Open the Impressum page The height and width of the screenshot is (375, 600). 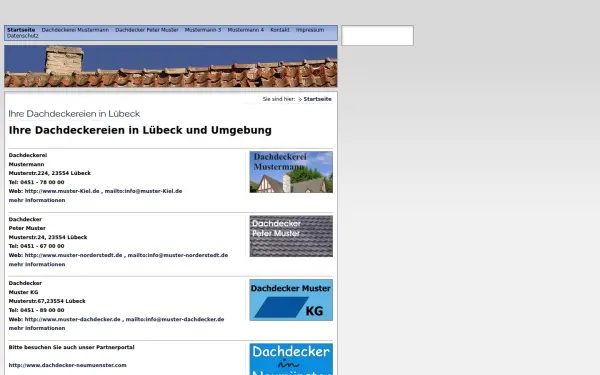(310, 30)
